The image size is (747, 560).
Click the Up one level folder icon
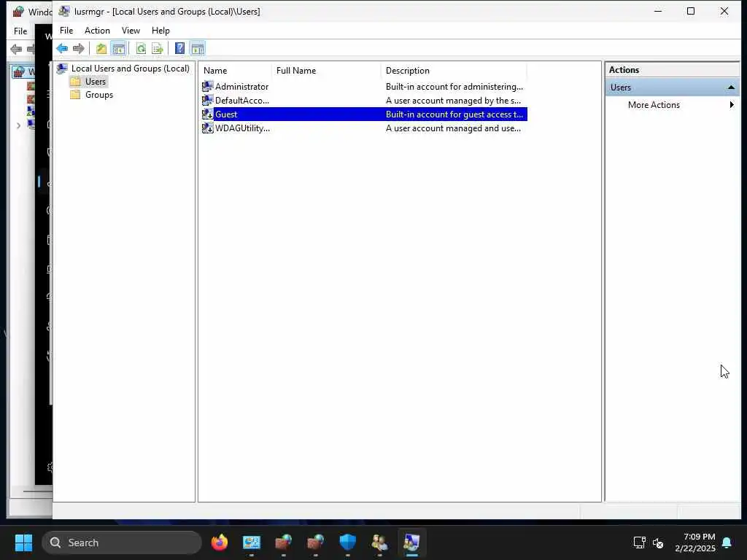tap(101, 48)
